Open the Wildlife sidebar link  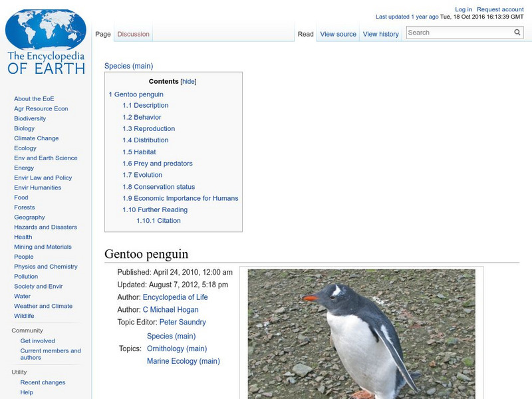click(x=25, y=316)
